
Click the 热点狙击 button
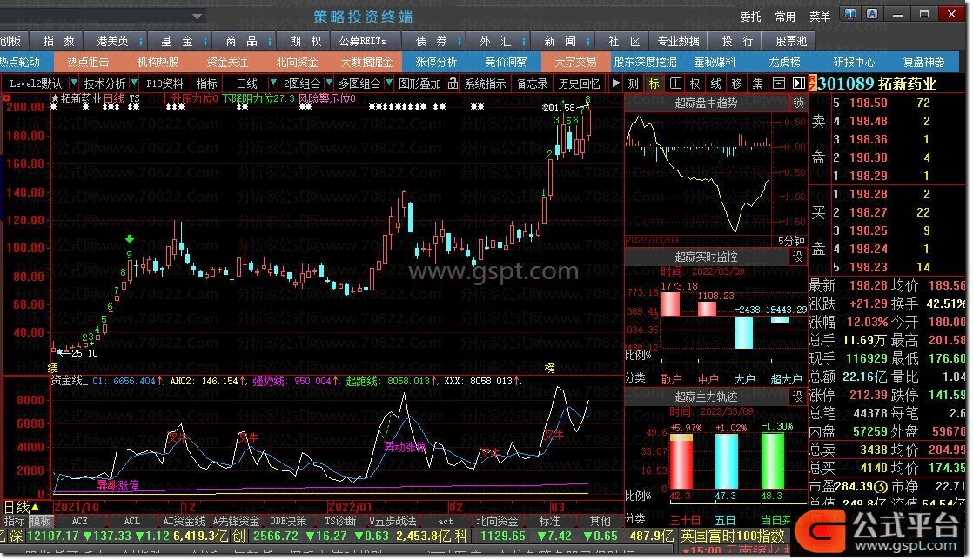pos(88,62)
